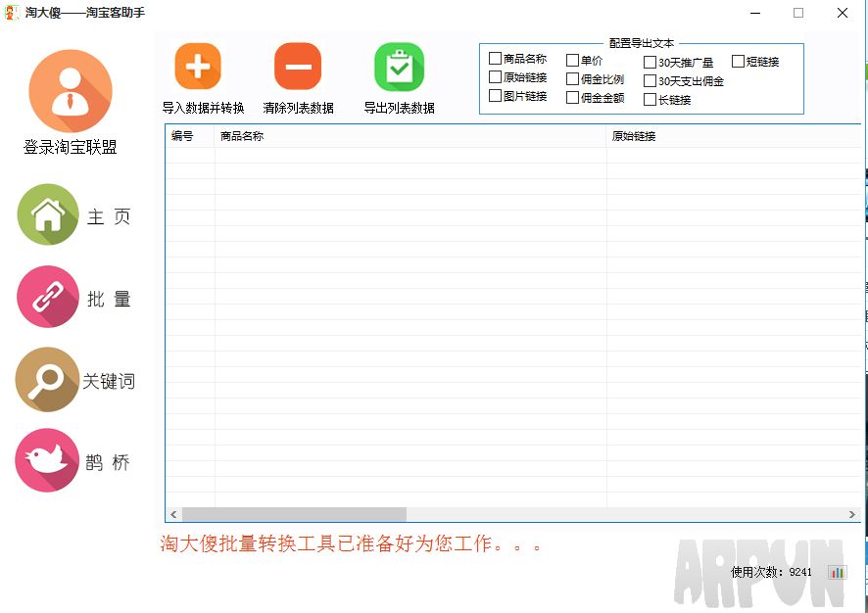Enable the 30天推广量 checkbox

(x=649, y=61)
